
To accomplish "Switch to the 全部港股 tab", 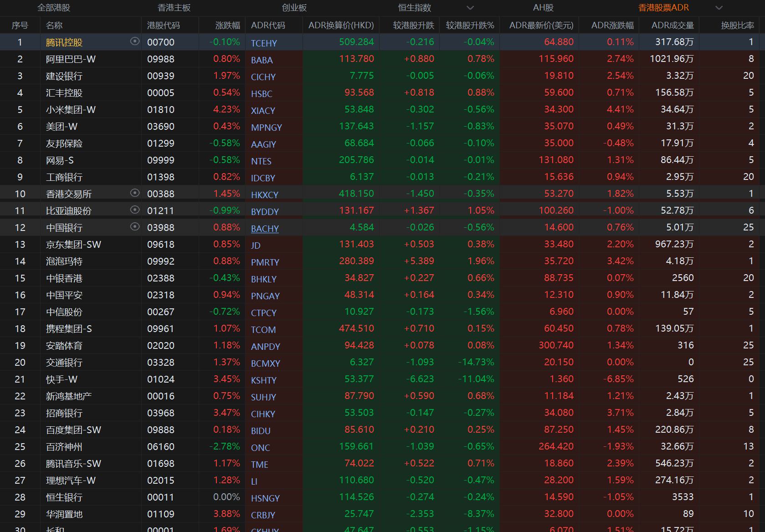I will [54, 8].
